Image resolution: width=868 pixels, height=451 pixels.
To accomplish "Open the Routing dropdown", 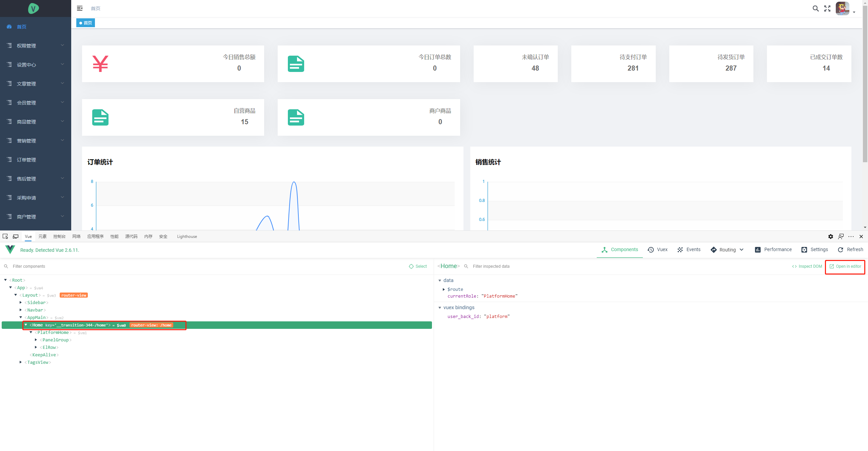I will point(728,249).
